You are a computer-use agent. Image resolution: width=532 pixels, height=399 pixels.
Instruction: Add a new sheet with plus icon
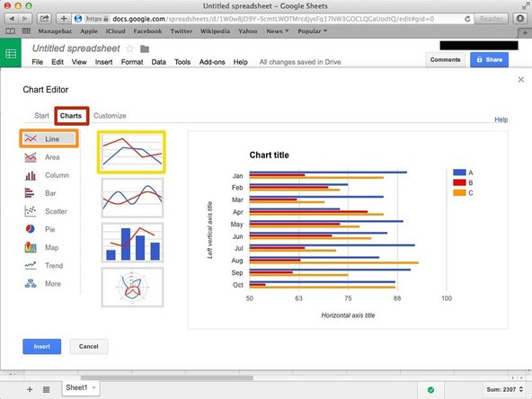(x=30, y=389)
